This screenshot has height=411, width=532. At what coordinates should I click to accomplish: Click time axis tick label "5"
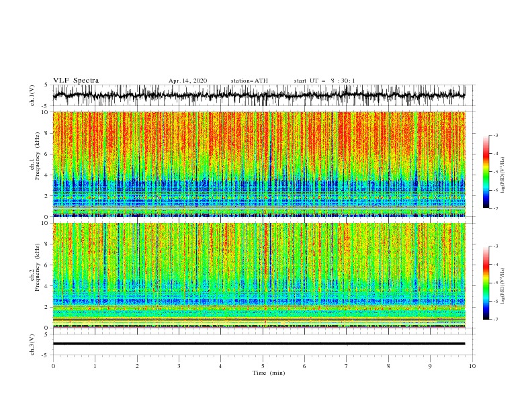point(263,366)
